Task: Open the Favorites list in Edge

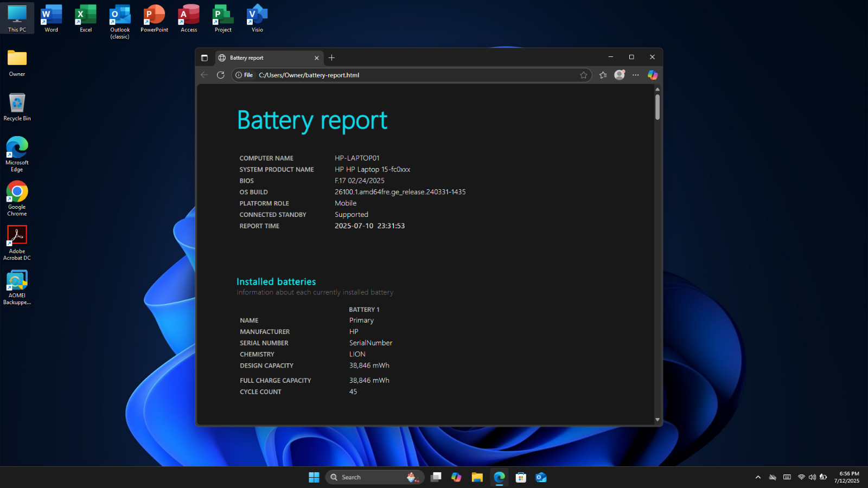Action: point(603,75)
